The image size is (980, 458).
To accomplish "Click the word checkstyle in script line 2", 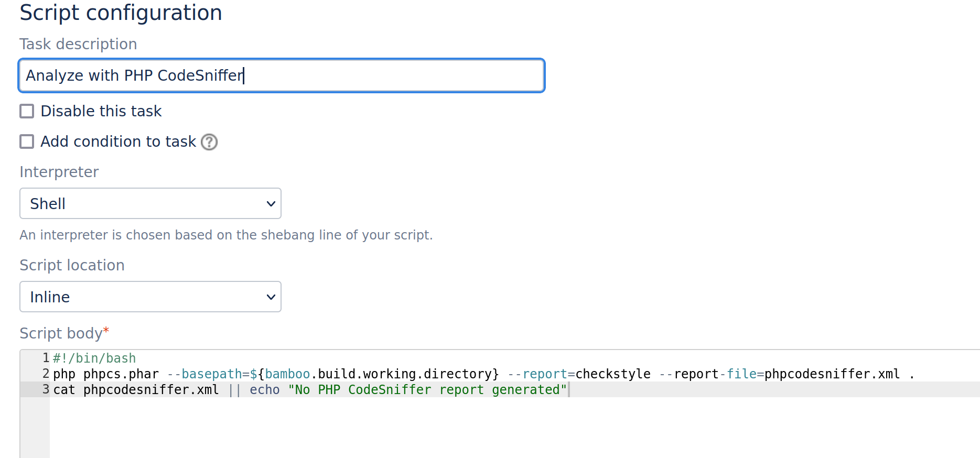I will coord(612,374).
